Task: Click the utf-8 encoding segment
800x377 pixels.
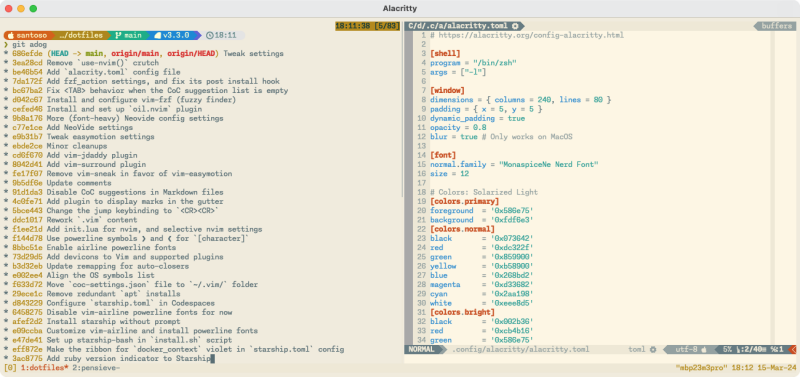Action: [x=687, y=350]
